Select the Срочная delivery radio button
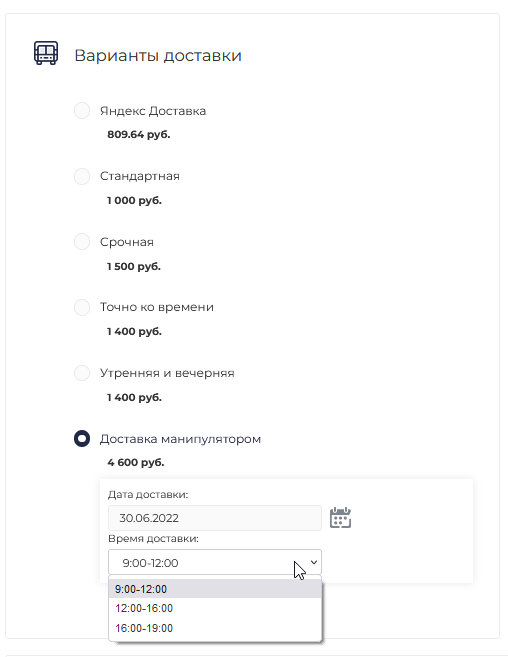Image resolution: width=508 pixels, height=657 pixels. point(82,242)
